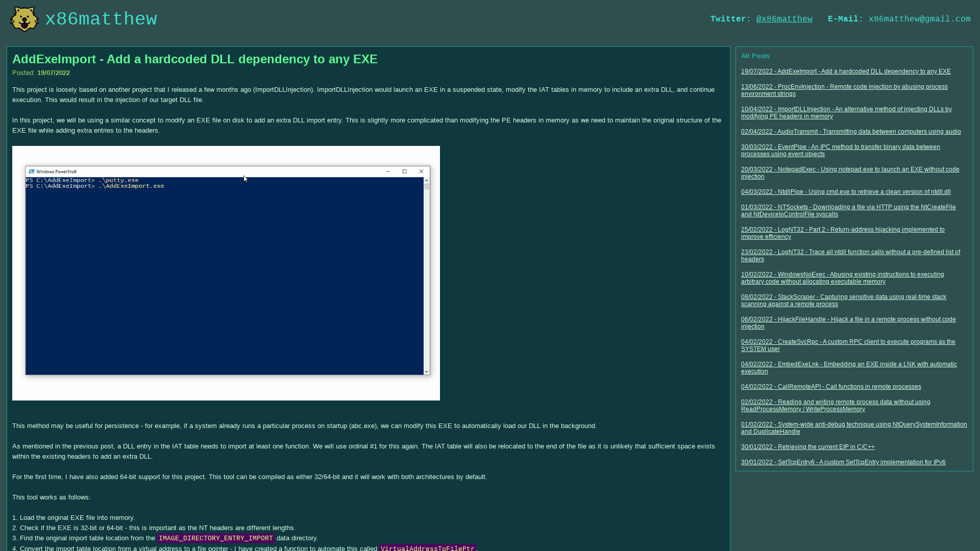The width and height of the screenshot is (980, 551).
Task: Open the @x86matthew Twitter link
Action: 784,19
